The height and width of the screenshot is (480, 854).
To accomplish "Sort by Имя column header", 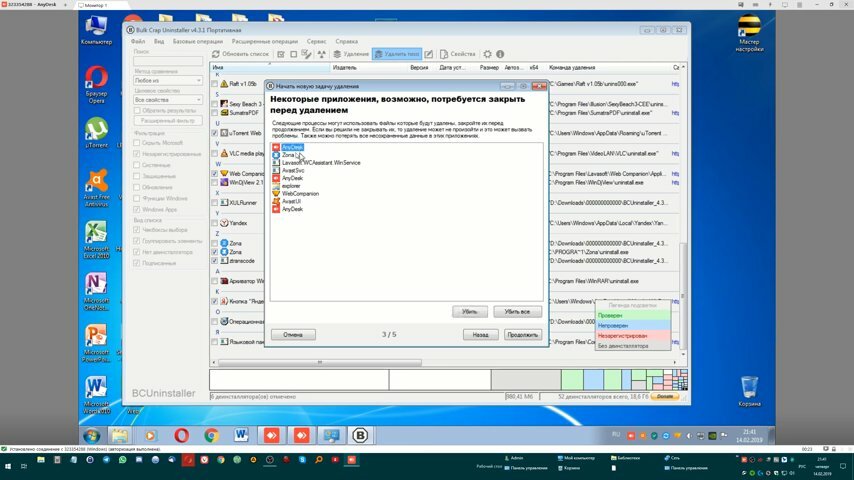I will click(271, 68).
